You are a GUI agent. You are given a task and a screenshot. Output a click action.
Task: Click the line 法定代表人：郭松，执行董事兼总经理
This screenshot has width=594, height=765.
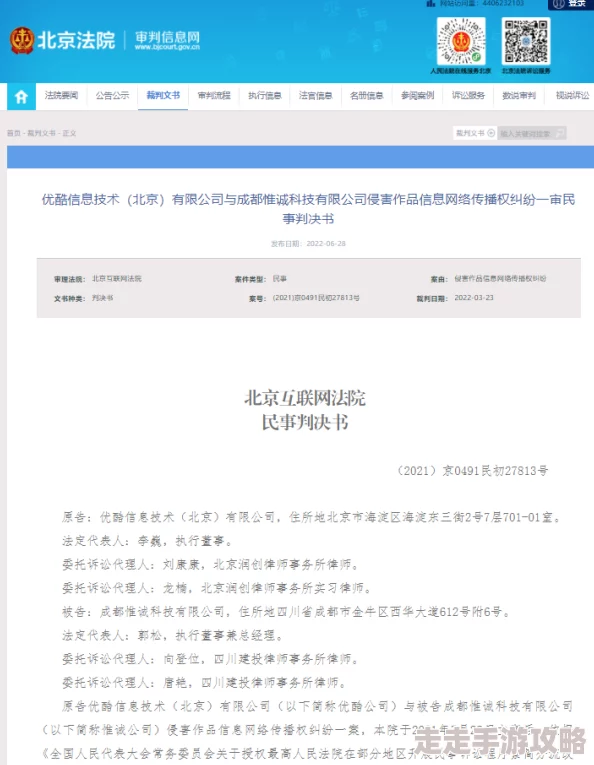(173, 635)
